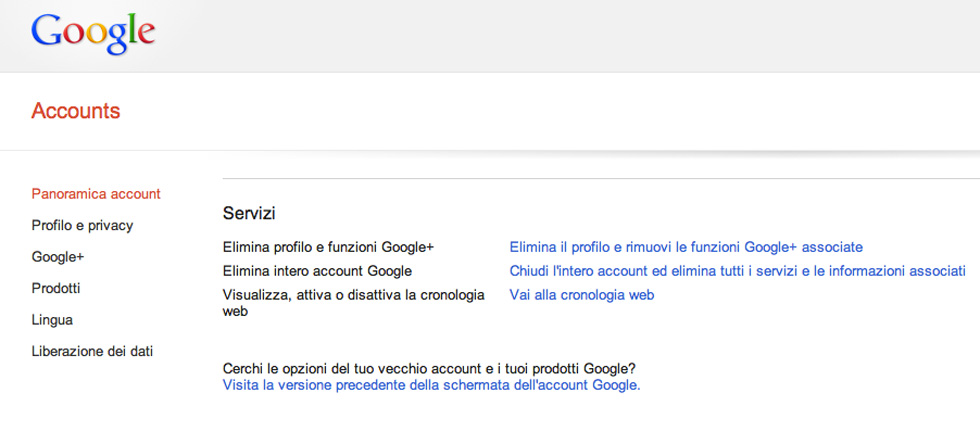Open Liberazione dei dati section

tap(92, 351)
